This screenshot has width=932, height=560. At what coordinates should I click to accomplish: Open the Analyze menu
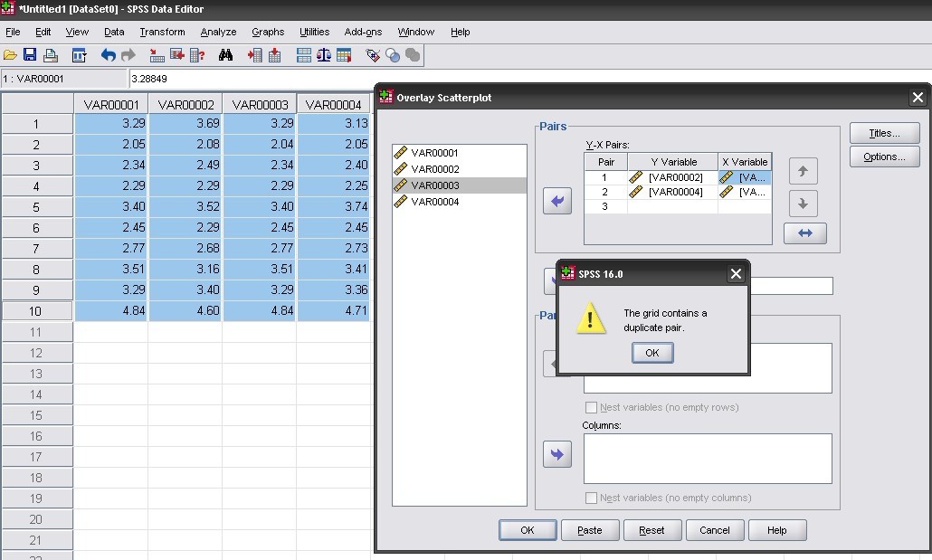(218, 32)
